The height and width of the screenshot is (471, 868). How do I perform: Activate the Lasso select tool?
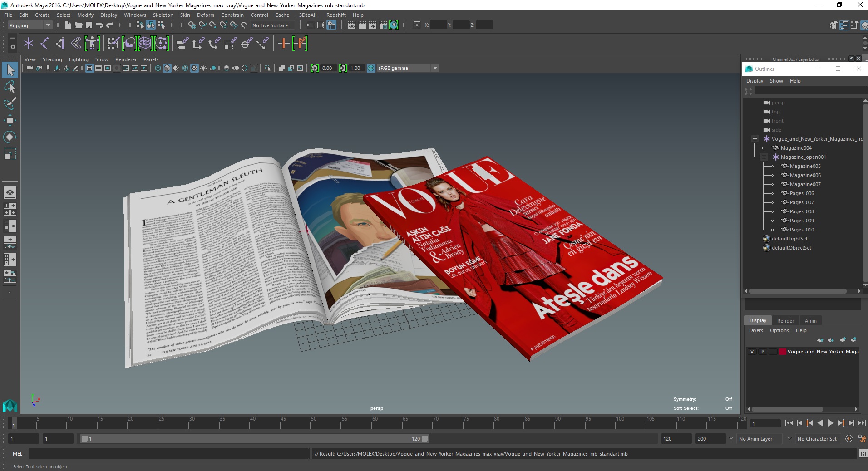tap(10, 87)
